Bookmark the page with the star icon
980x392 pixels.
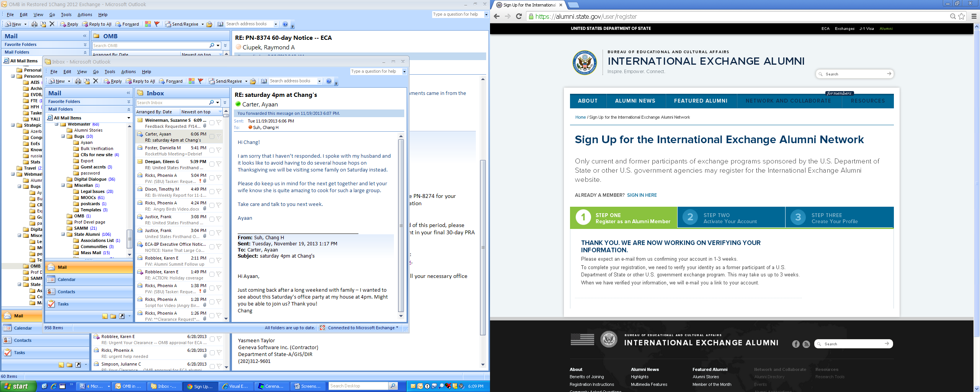pos(961,16)
